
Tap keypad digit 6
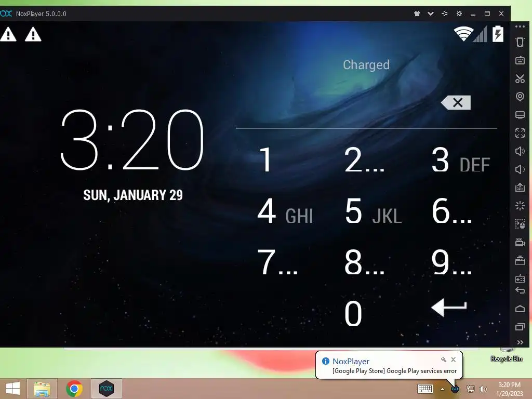[451, 211]
